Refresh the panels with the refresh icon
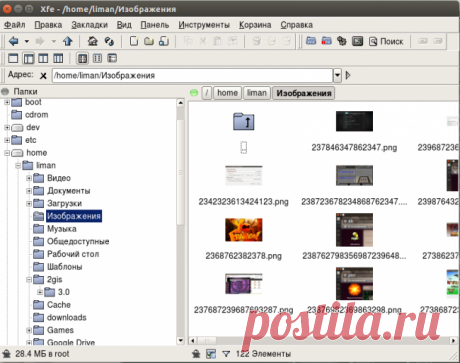This screenshot has width=460, height=363. pos(109,41)
